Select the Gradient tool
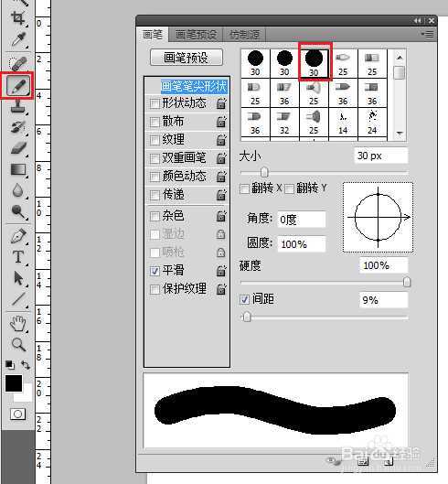Image resolution: width=448 pixels, height=484 pixels. 18,170
